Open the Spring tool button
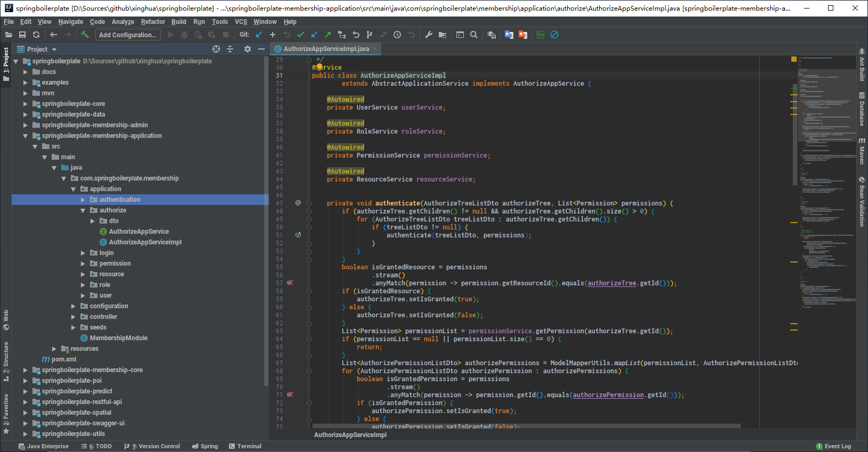The image size is (868, 452). coord(205,446)
